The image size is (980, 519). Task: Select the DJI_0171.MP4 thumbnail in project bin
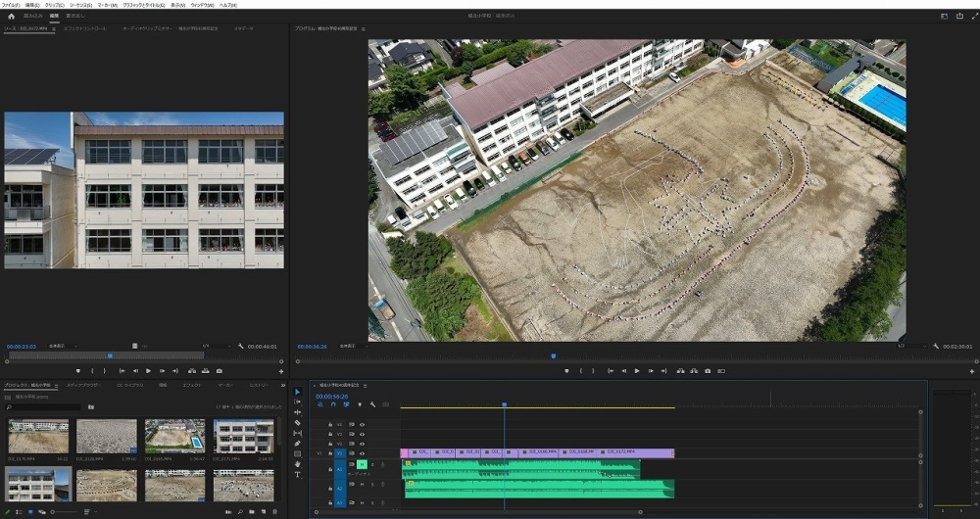point(243,436)
